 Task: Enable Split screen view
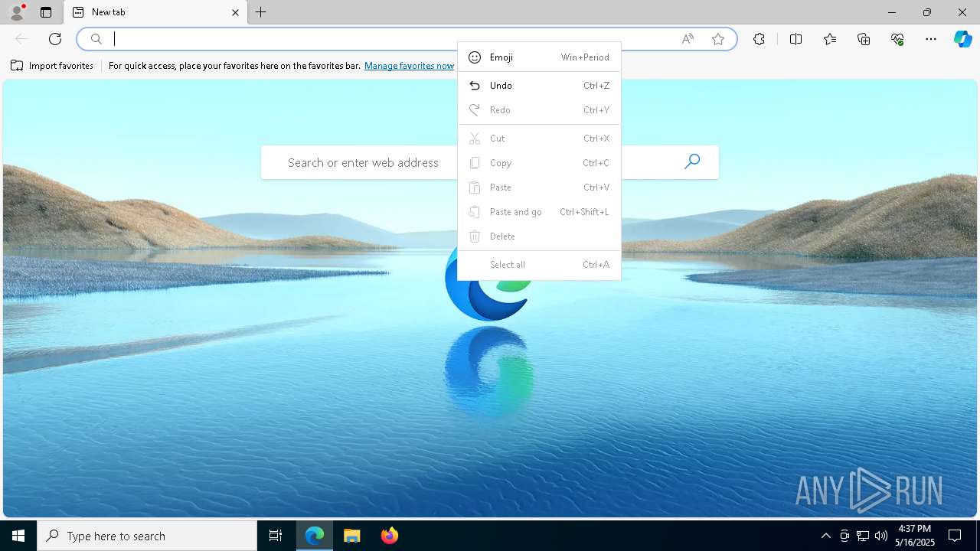pyautogui.click(x=795, y=39)
